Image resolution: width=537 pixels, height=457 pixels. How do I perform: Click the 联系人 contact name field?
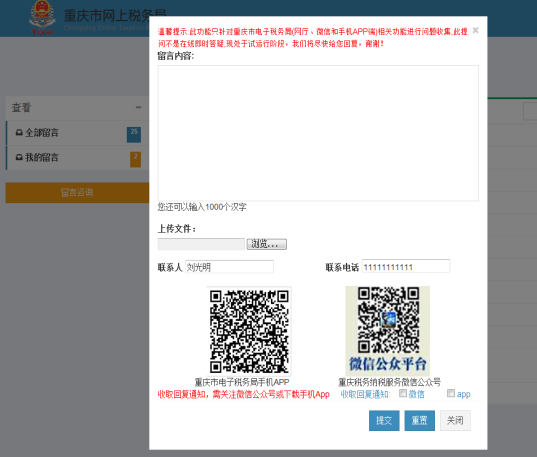click(x=229, y=267)
